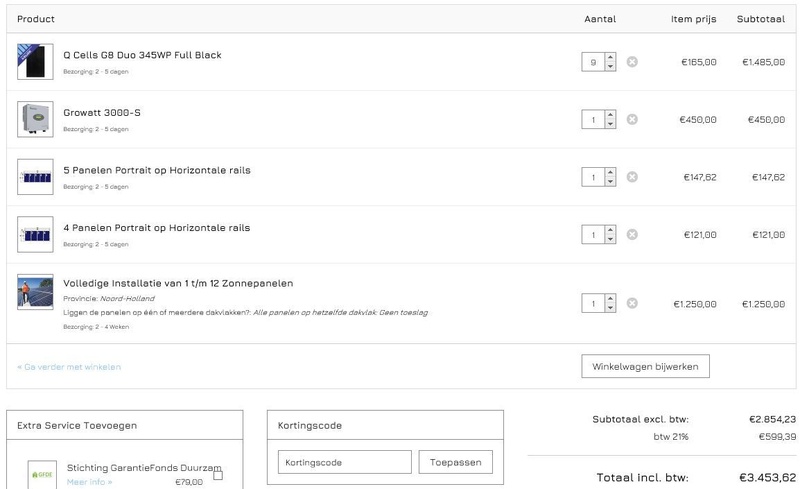Open Volledige Installatie thumbnail photo
The image size is (800, 489).
[x=35, y=292]
